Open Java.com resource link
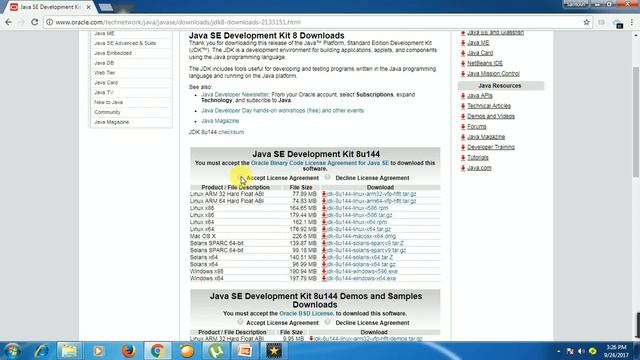This screenshot has height=360, width=640. coord(479,168)
